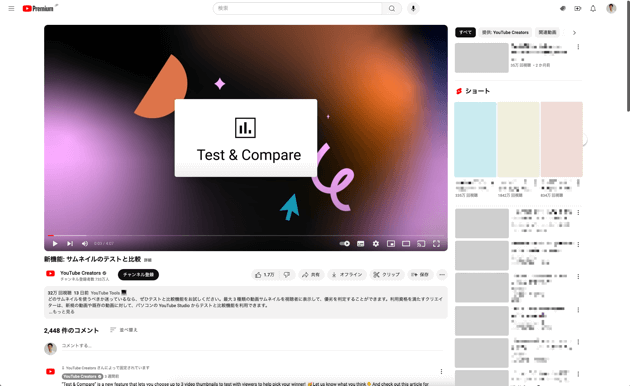Open more actions ellipsis under video
630x386 pixels.
point(442,275)
